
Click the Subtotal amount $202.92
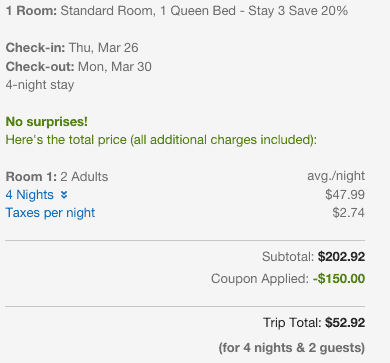(341, 256)
